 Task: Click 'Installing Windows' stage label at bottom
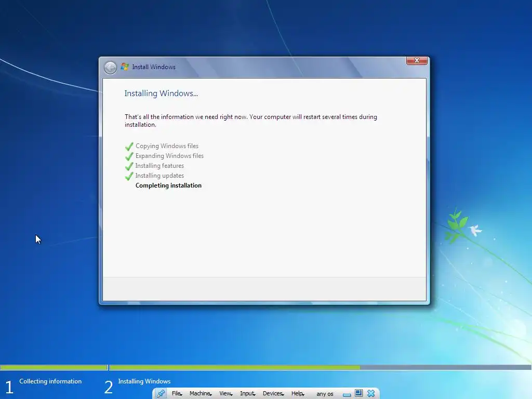click(144, 381)
